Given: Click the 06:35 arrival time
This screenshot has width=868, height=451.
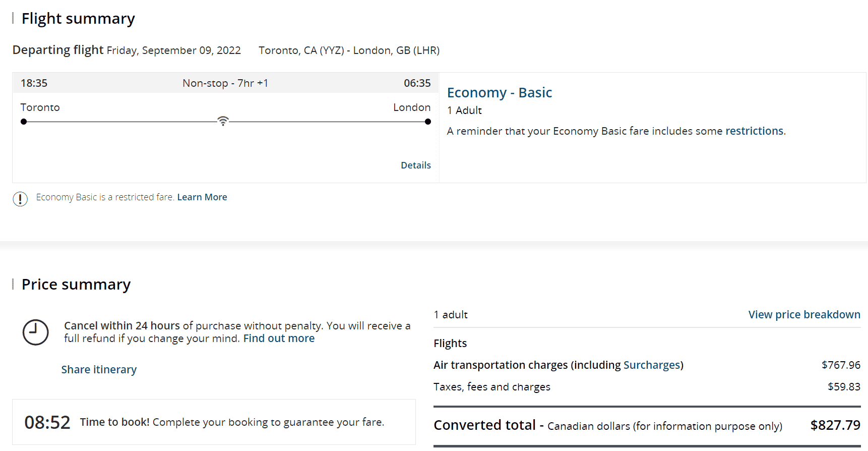Looking at the screenshot, I should coord(417,83).
